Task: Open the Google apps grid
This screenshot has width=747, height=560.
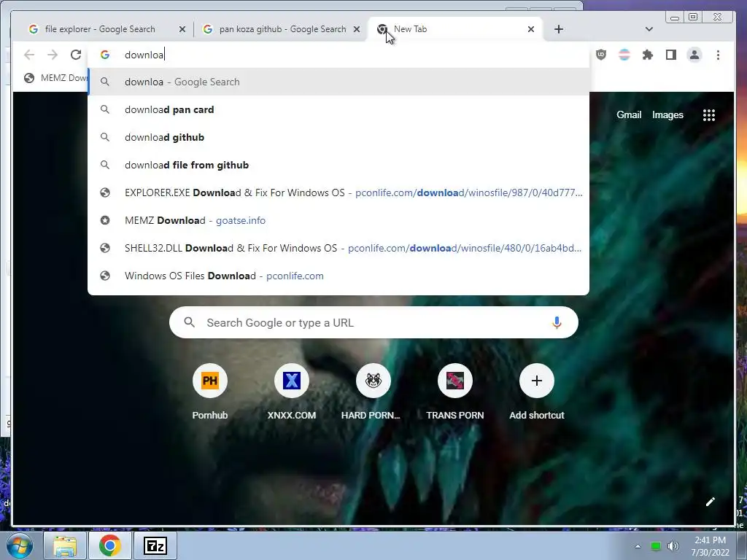Action: tap(709, 114)
